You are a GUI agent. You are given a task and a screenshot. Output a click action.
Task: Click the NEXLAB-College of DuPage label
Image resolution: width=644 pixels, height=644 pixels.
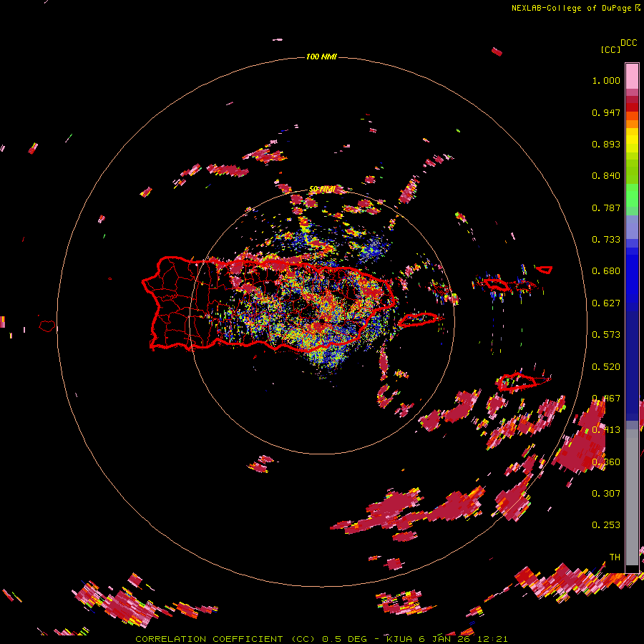pyautogui.click(x=571, y=8)
